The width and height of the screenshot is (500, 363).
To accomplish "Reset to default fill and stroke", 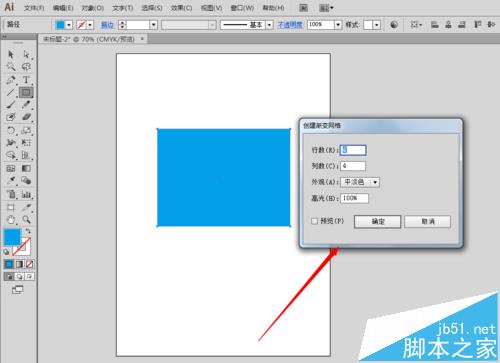I will (x=6, y=252).
